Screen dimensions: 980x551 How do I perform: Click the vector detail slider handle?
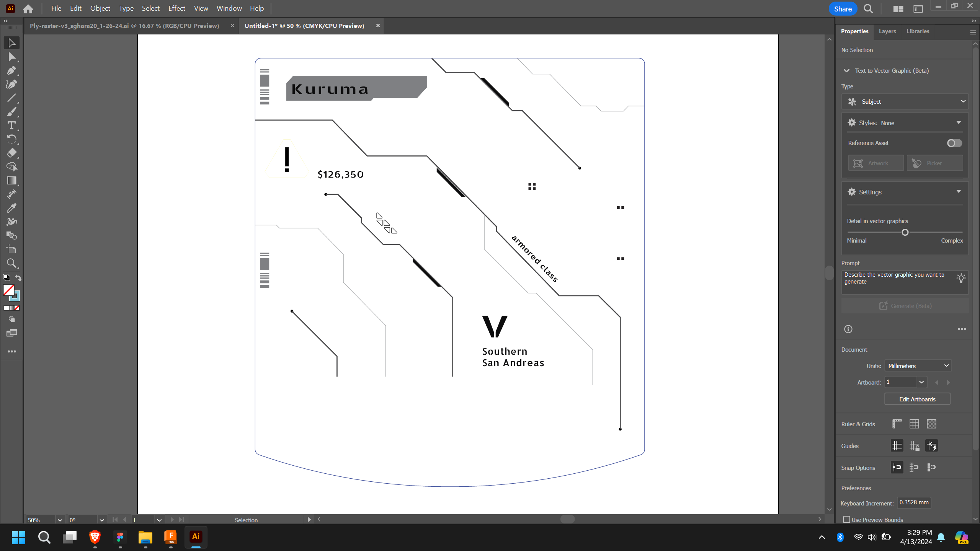(x=905, y=232)
